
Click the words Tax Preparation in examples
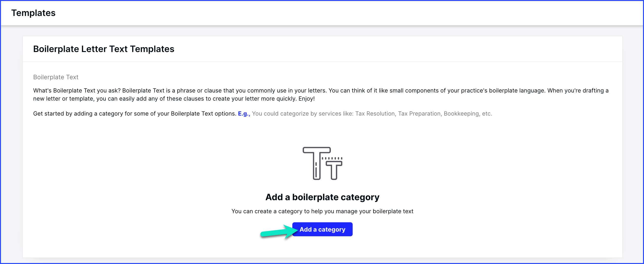419,114
